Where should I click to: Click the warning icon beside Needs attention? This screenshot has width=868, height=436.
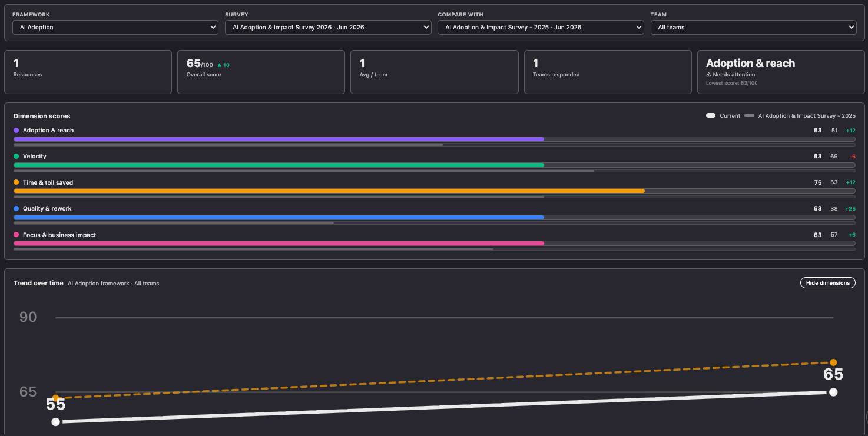[709, 75]
